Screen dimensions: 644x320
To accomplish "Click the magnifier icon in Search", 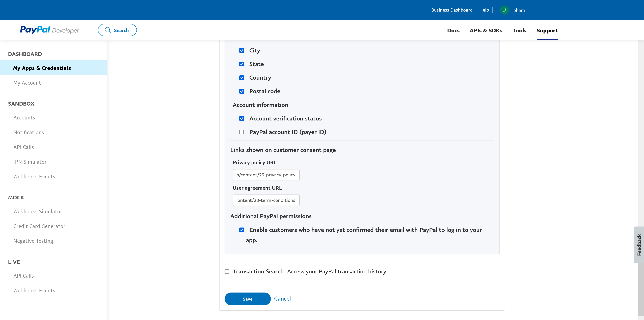I will click(x=108, y=30).
